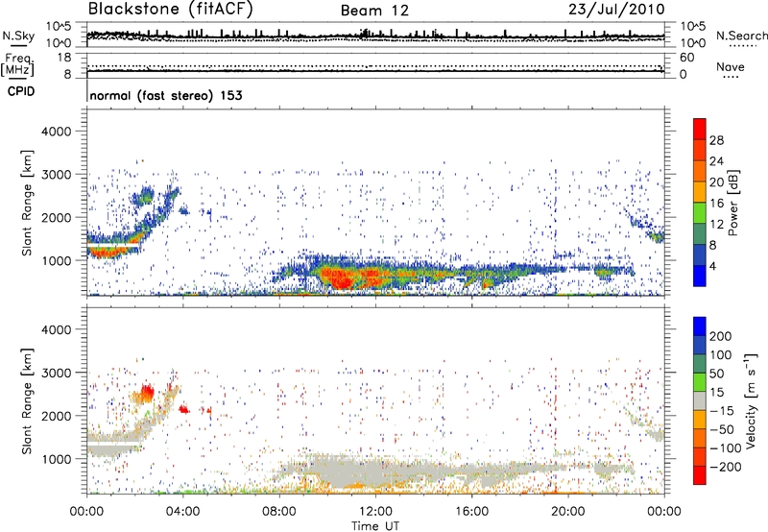
Task: Click the '4000' tick on power panel
Action: click(x=57, y=132)
